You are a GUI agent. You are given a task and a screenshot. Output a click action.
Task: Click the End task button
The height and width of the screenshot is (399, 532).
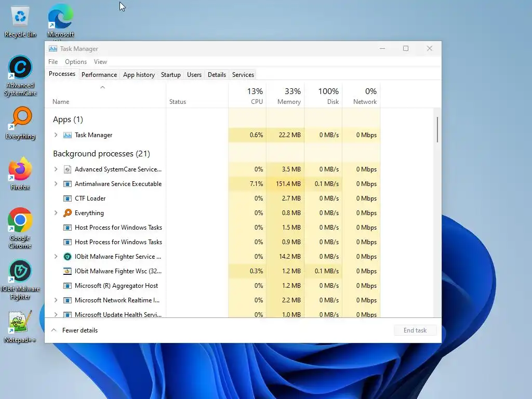click(415, 330)
